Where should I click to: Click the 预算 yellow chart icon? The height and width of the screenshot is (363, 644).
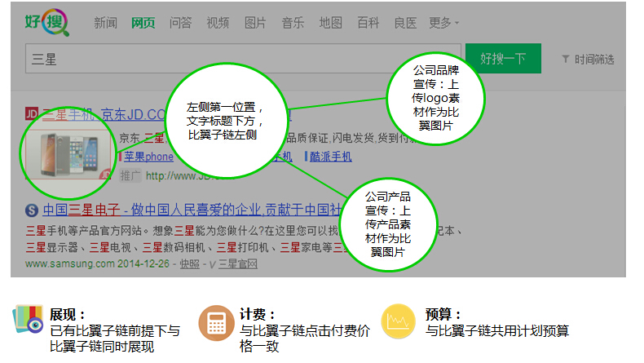click(x=398, y=321)
